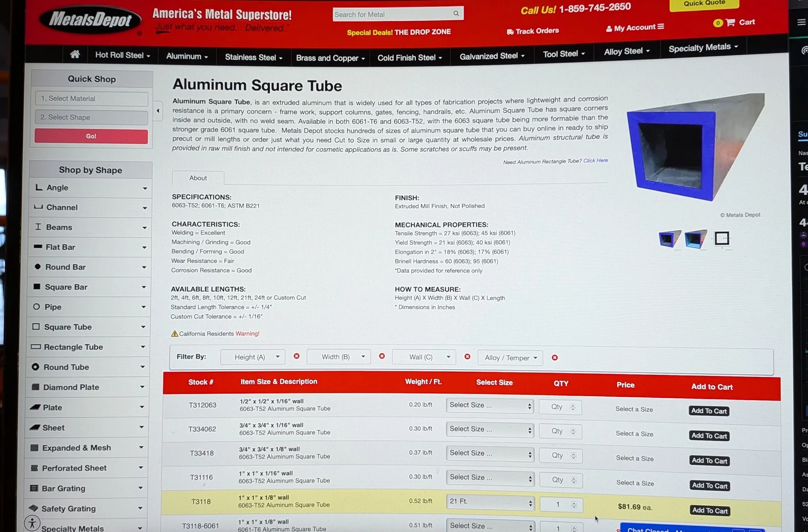Open the Width (B) filter dropdown
This screenshot has width=808, height=532.
pos(339,356)
